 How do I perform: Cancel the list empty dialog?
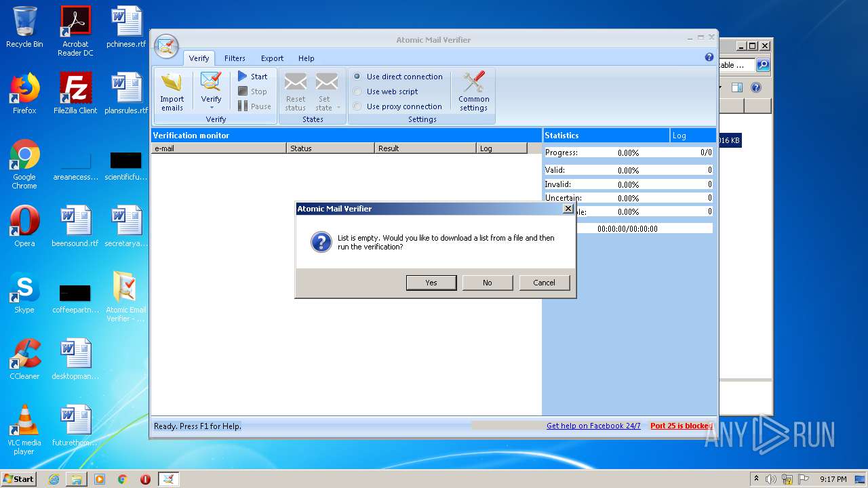click(545, 283)
